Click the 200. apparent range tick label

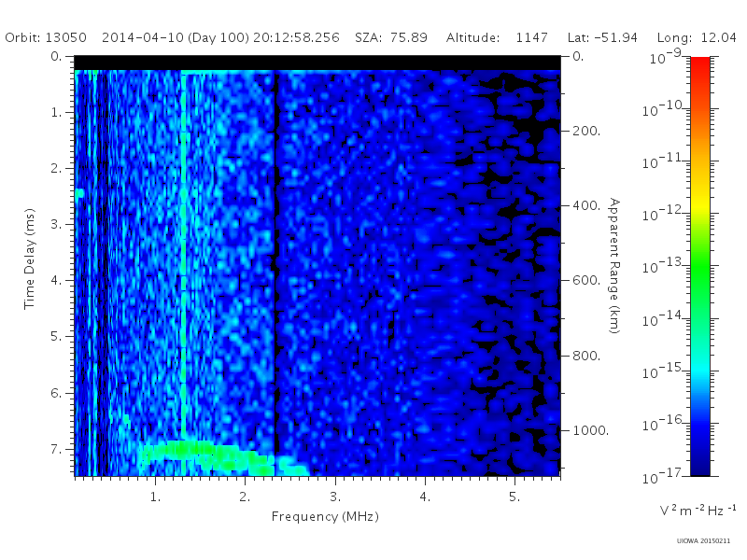point(586,131)
